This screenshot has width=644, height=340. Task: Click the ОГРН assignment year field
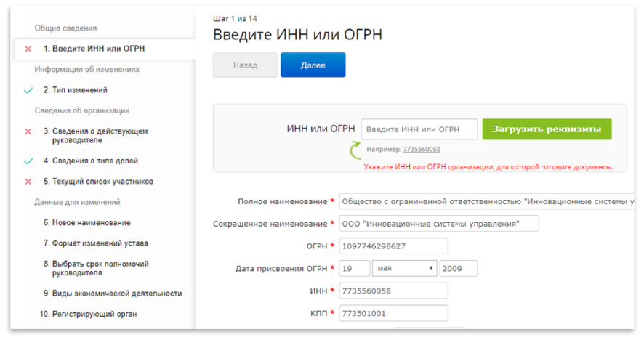pos(459,268)
